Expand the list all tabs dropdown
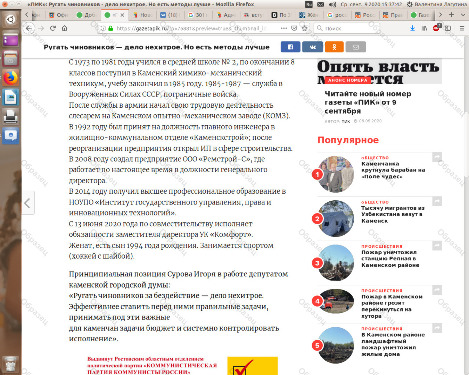This screenshot has height=375, width=469. coord(463,15)
